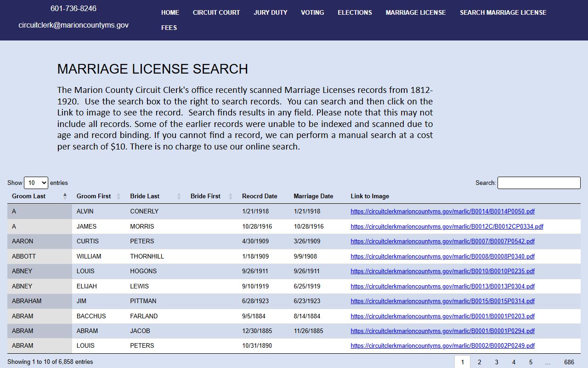The width and height of the screenshot is (588, 368).
Task: Click bride last name PITTMAN
Action: (x=143, y=301)
